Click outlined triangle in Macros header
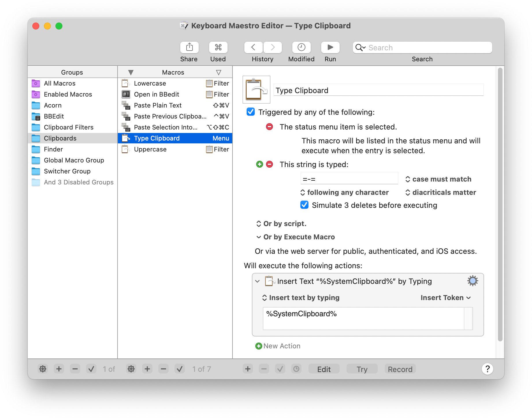 (x=219, y=72)
